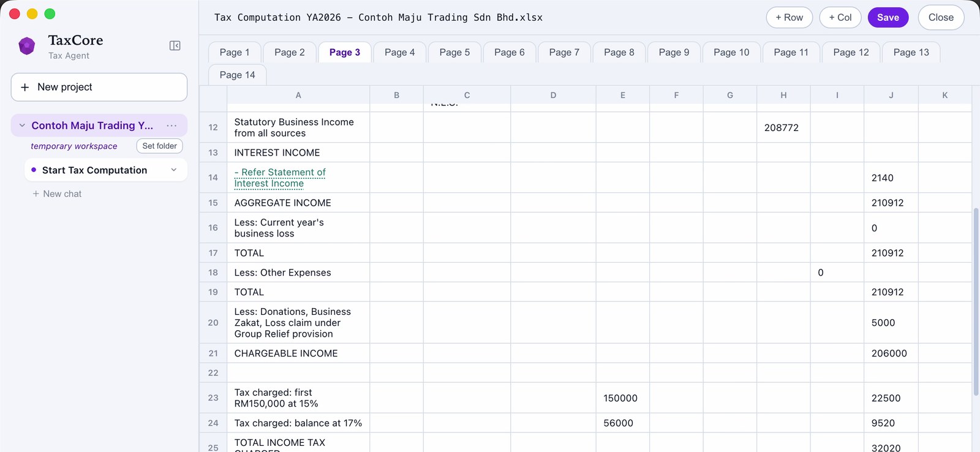980x452 pixels.
Task: Start a New chat
Action: click(57, 194)
